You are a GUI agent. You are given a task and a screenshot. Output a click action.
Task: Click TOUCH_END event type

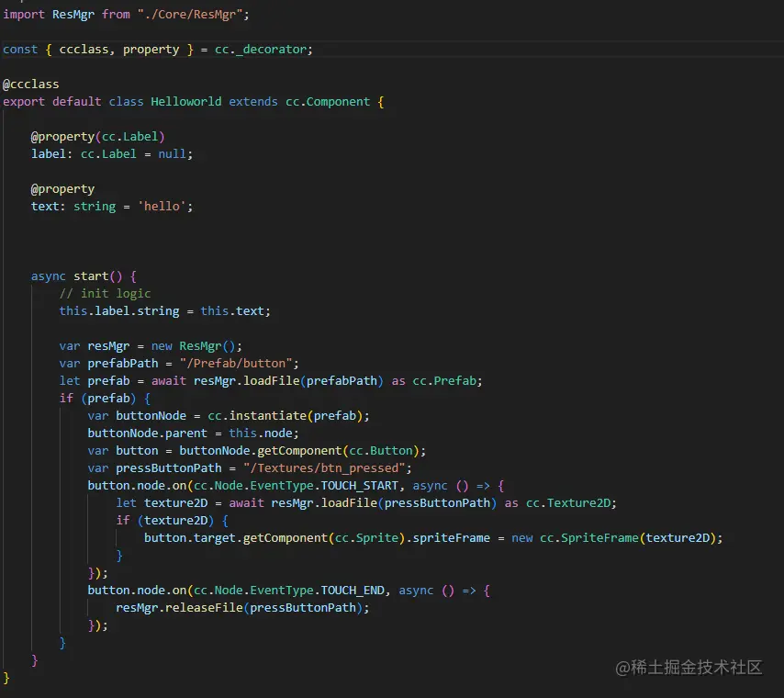tap(353, 591)
